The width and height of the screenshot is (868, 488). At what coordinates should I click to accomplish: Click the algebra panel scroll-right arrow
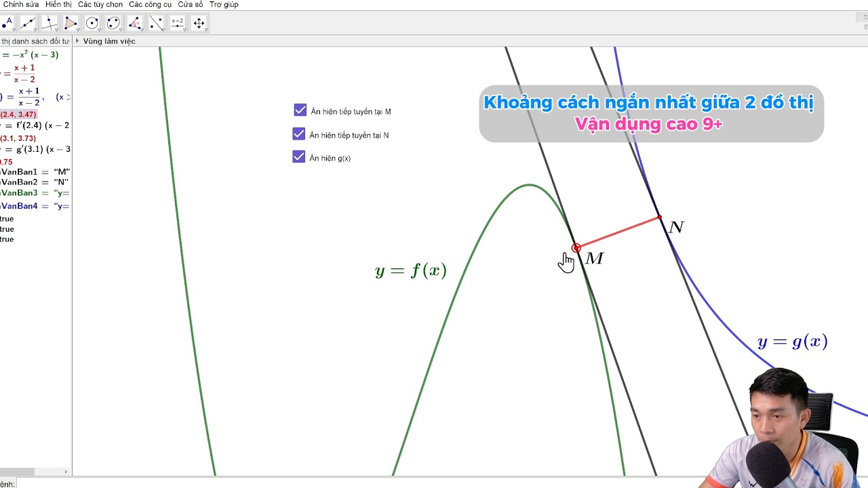point(66,472)
